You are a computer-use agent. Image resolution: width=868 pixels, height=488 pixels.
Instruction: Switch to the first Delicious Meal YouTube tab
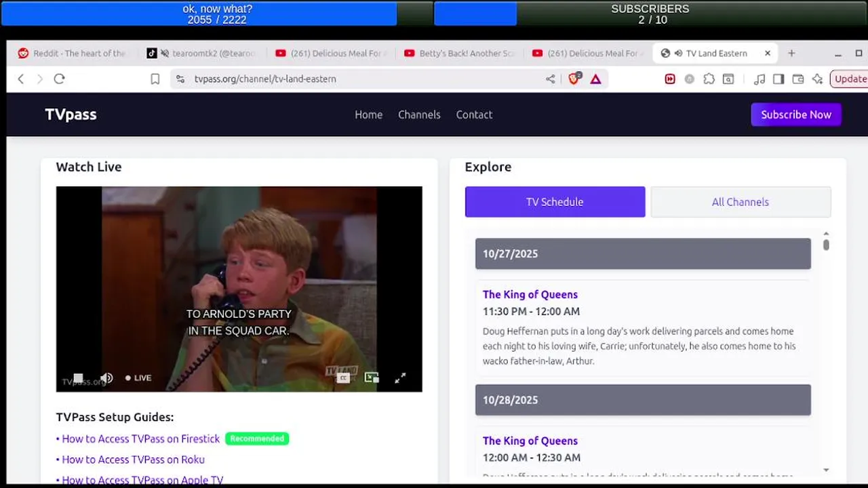pyautogui.click(x=330, y=53)
